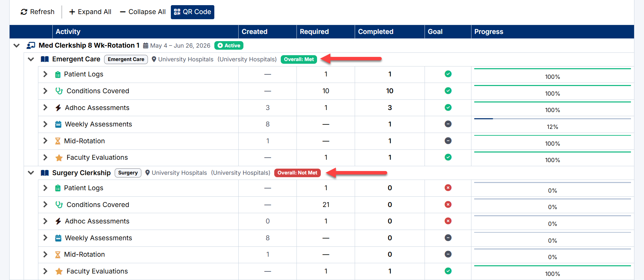
Task: Click the 12% progress bar for Weekly Assessments
Action: [x=552, y=119]
